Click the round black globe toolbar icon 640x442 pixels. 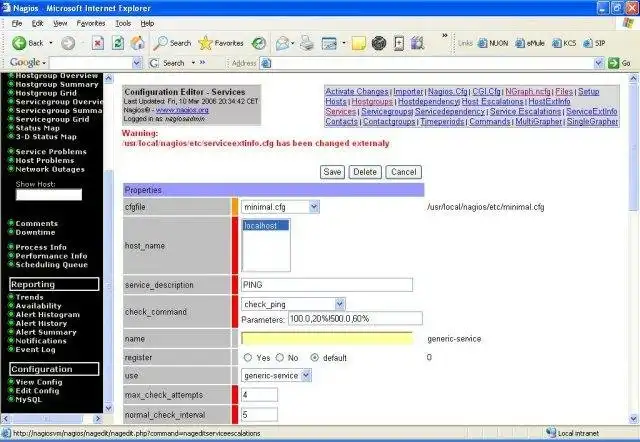click(x=379, y=43)
